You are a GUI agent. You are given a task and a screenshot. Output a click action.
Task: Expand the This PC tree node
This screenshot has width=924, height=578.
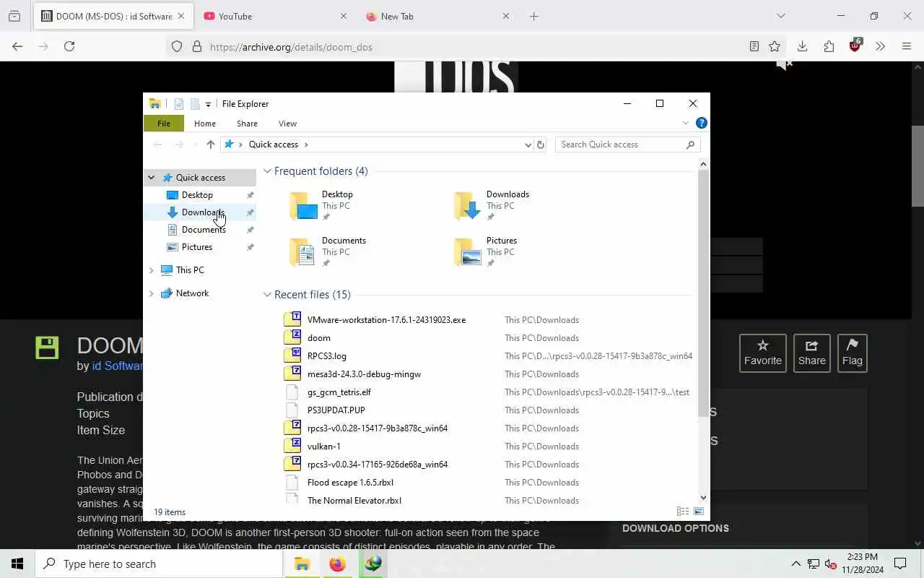(x=152, y=270)
